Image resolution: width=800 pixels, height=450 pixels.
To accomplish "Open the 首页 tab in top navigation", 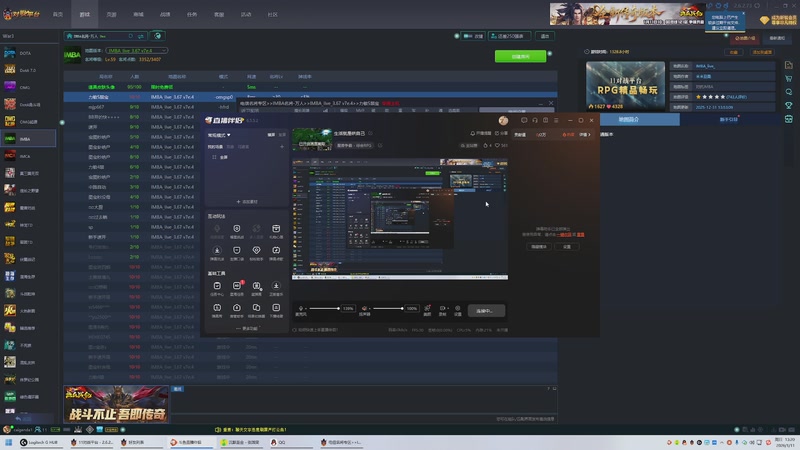I will (58, 14).
